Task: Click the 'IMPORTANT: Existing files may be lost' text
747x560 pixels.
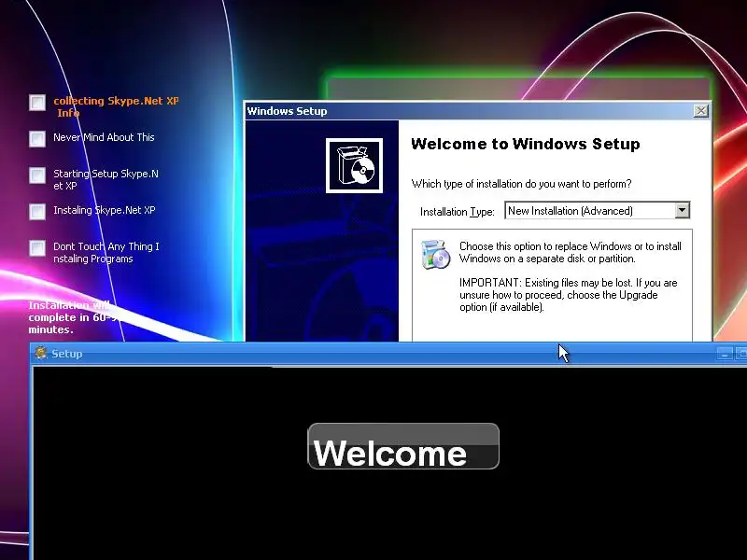Action: [x=569, y=295]
